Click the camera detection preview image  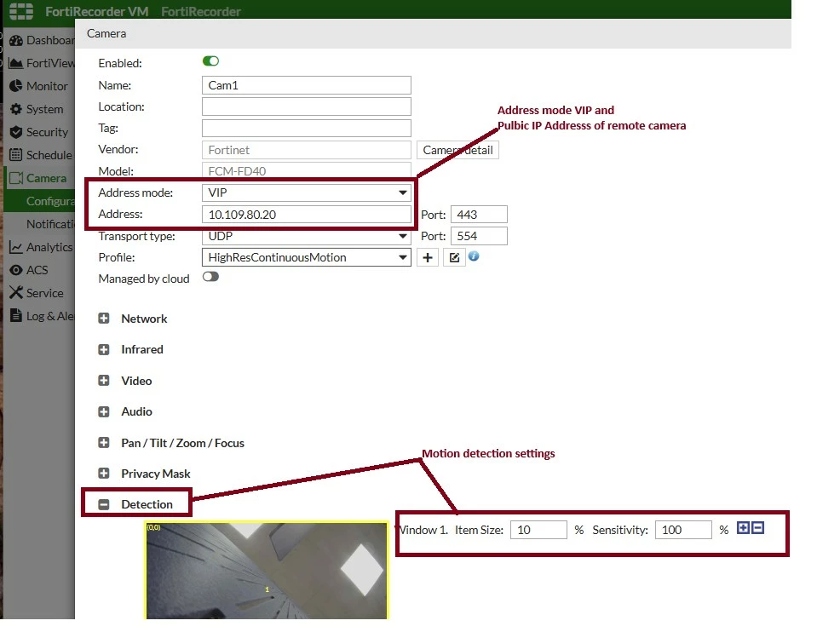(267, 571)
